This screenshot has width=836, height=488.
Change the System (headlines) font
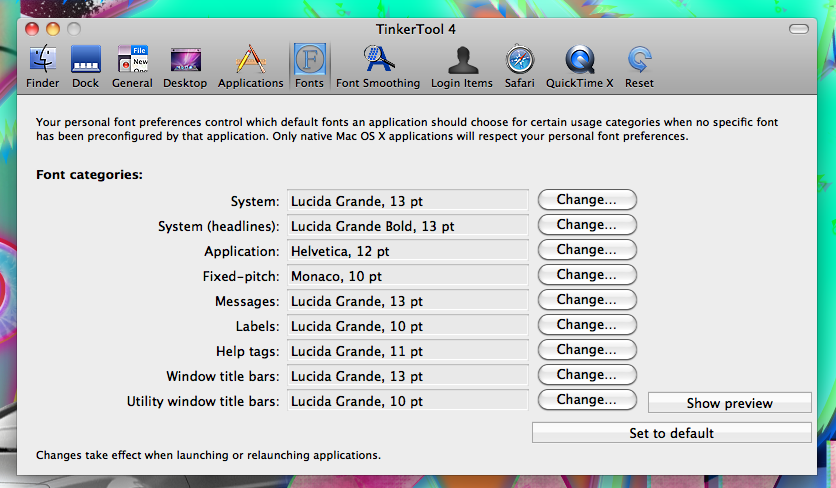point(587,225)
